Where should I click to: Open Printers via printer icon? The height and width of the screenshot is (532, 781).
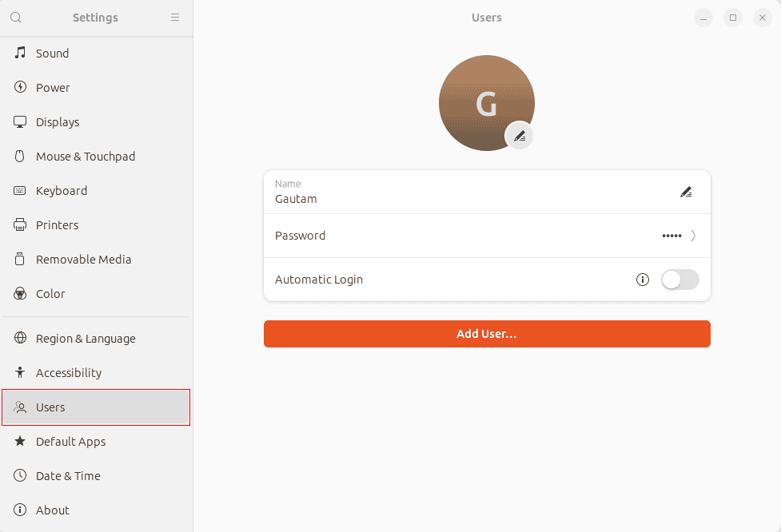pos(18,224)
